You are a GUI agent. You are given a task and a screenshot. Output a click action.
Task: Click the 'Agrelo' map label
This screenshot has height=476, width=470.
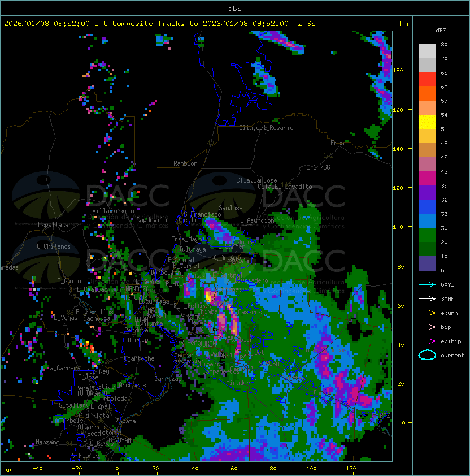click(138, 340)
